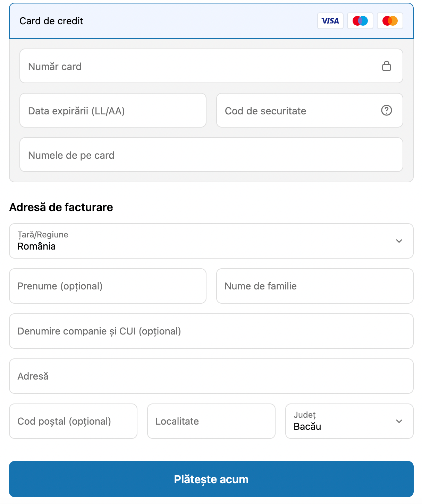The image size is (422, 504).
Task: Click the Nume de familie field
Action: [315, 286]
